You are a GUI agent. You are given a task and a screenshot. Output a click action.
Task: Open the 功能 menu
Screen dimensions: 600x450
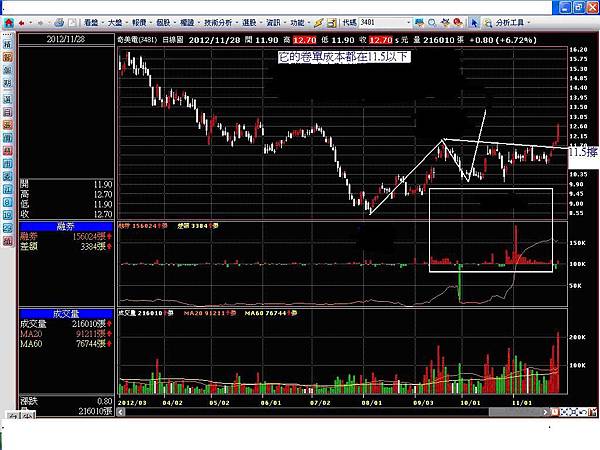pyautogui.click(x=297, y=23)
